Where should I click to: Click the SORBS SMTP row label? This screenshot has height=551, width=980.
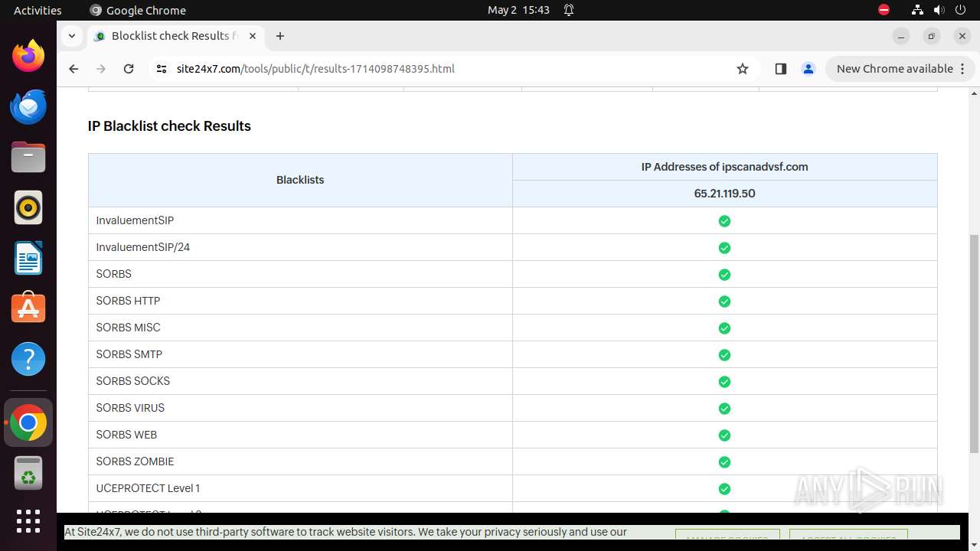[x=129, y=354]
